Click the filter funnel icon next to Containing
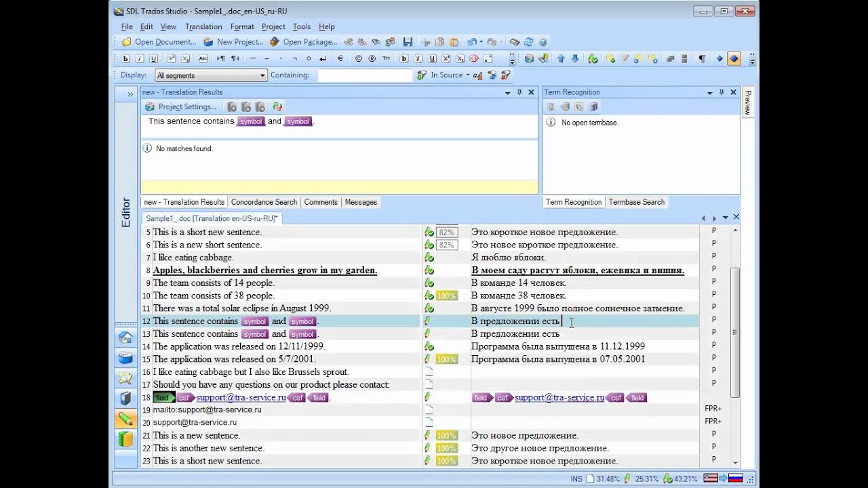Viewport: 868px width, 488px height. point(422,75)
